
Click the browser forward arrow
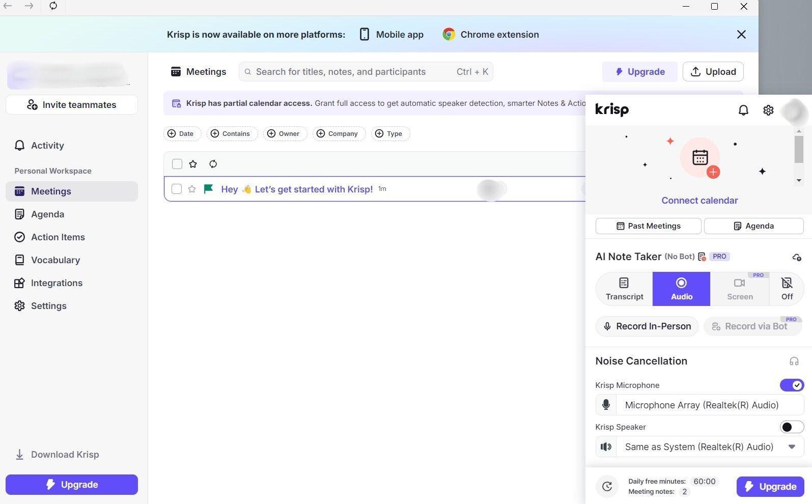(29, 6)
